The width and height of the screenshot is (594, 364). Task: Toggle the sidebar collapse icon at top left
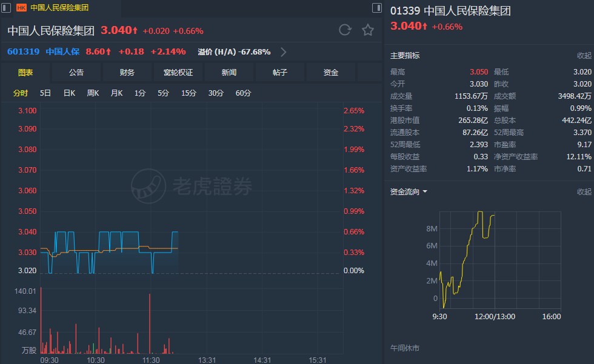tap(6, 7)
